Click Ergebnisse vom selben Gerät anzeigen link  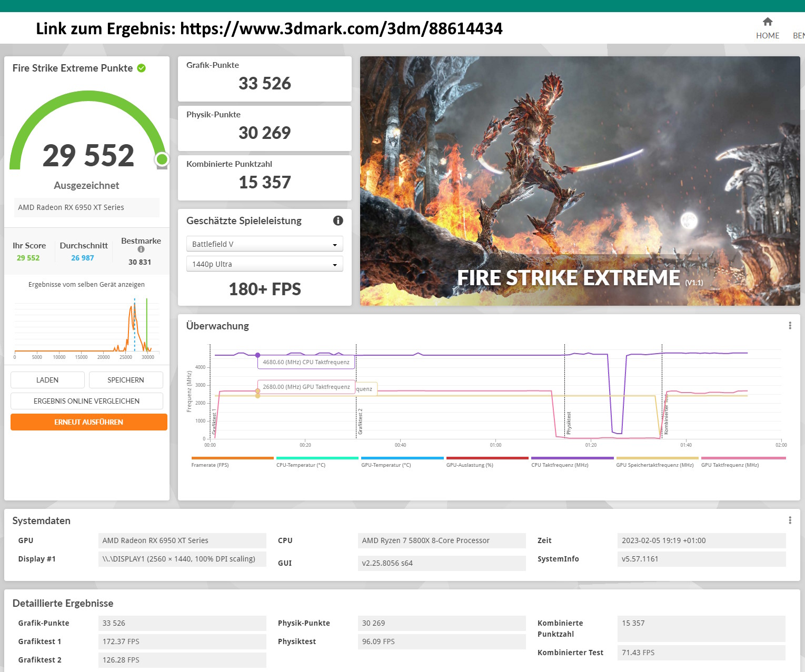point(86,284)
